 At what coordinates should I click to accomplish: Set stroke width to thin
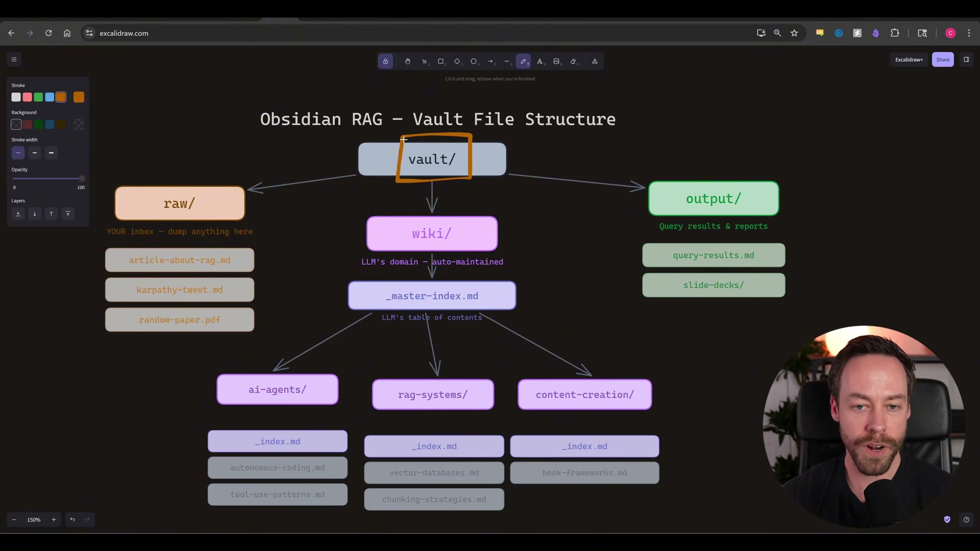(18, 153)
